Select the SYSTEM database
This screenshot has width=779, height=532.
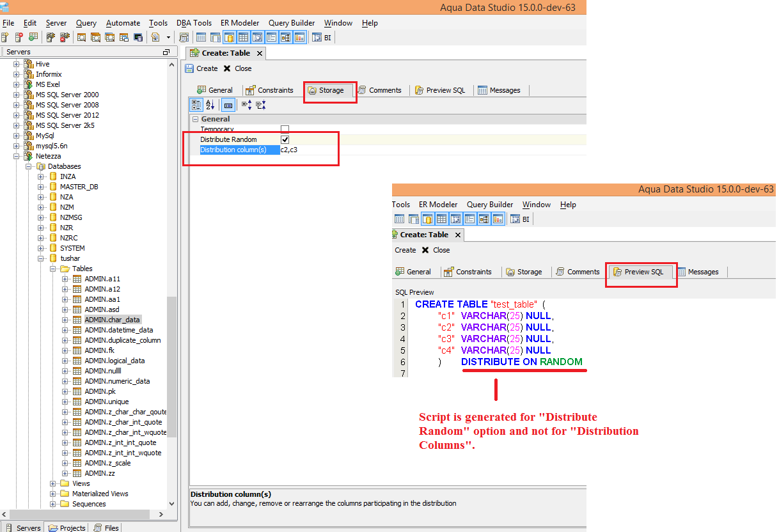(x=72, y=248)
